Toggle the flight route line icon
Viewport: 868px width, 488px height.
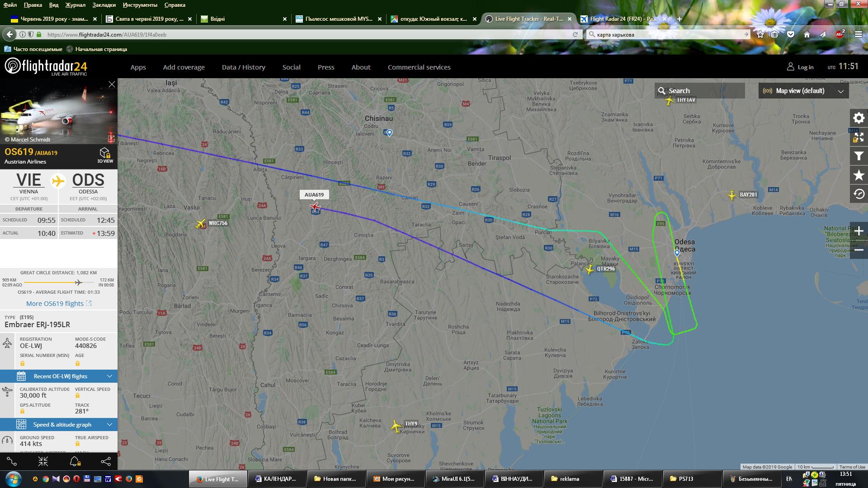12,461
